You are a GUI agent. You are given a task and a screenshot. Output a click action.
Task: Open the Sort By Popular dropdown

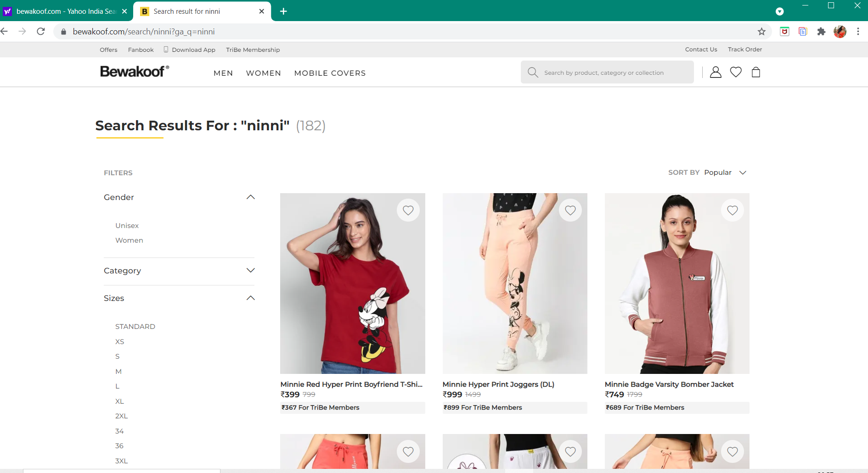[725, 173]
